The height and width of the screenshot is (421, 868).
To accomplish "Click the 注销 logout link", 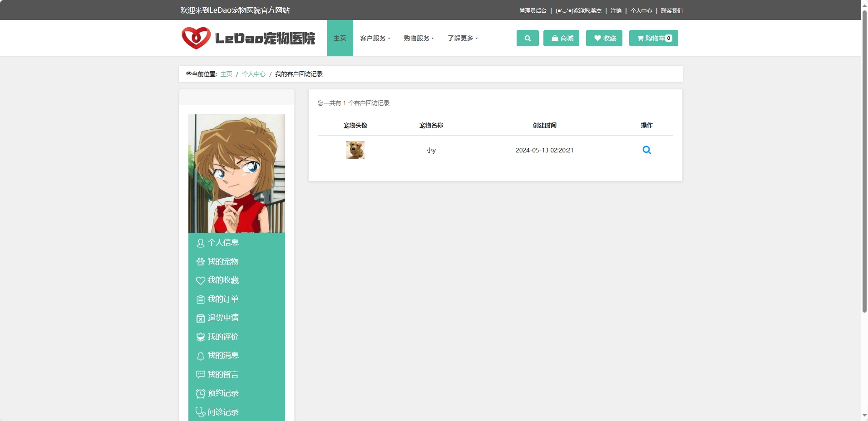I will (x=616, y=10).
